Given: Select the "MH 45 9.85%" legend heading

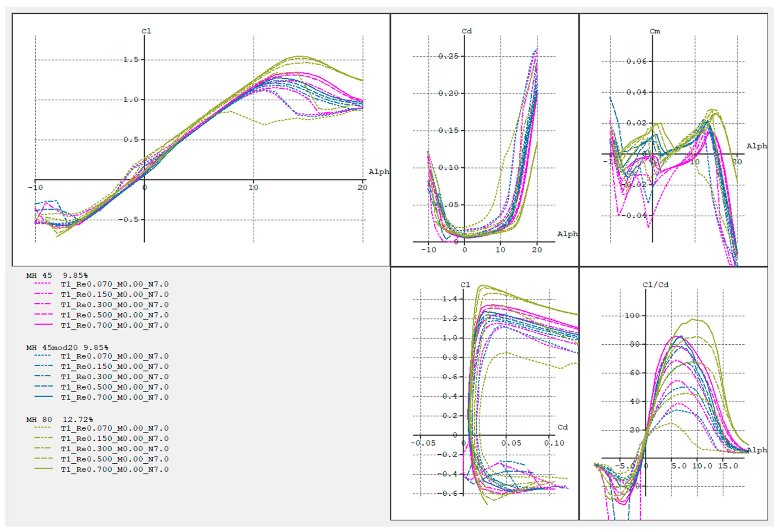Looking at the screenshot, I should click(57, 275).
